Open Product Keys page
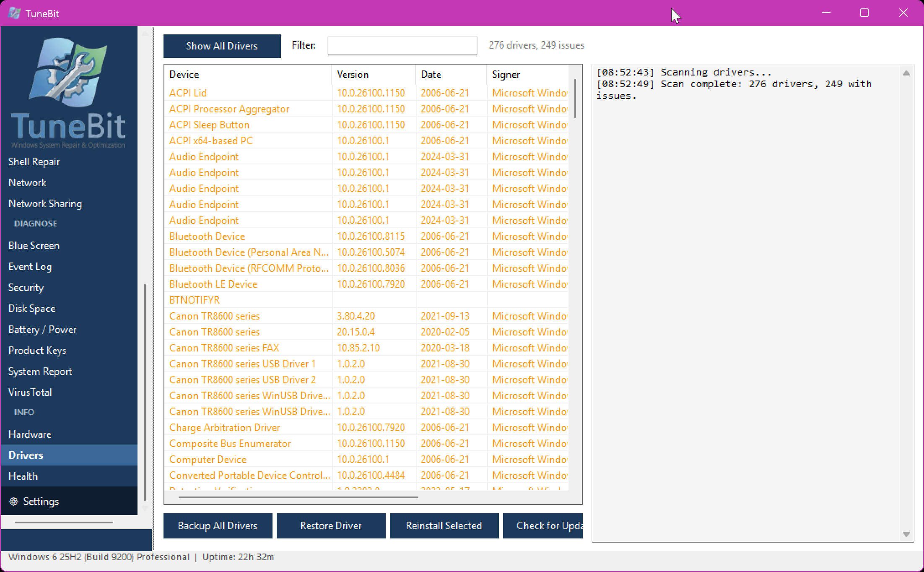This screenshot has height=572, width=924. pyautogui.click(x=69, y=350)
